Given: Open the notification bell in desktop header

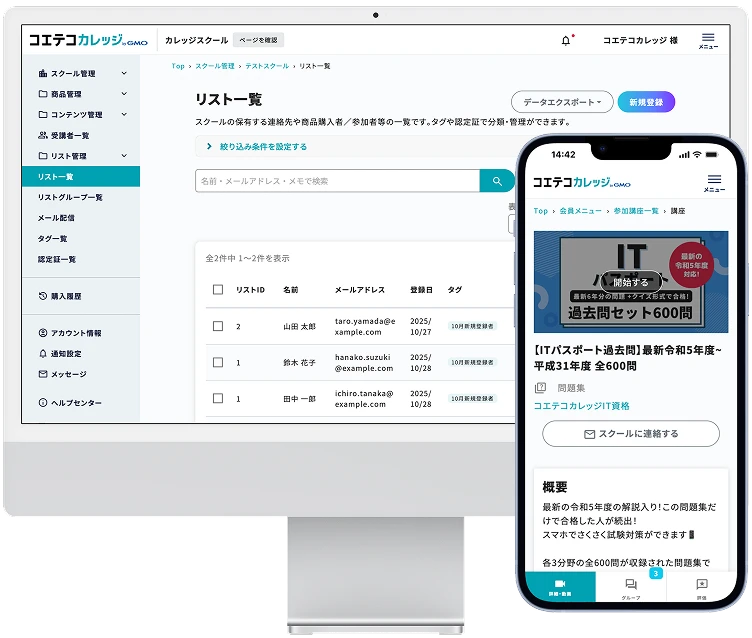Looking at the screenshot, I should click(566, 40).
